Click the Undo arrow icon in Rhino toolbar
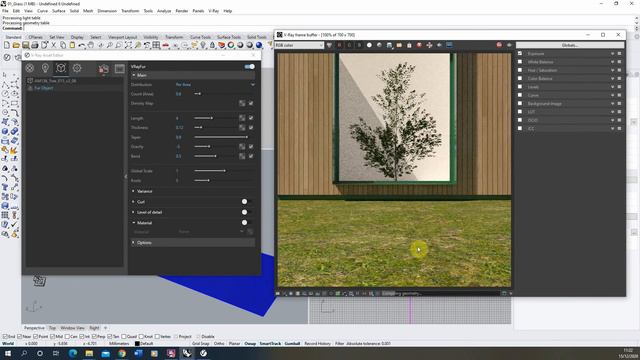640x360 pixels. [x=82, y=45]
